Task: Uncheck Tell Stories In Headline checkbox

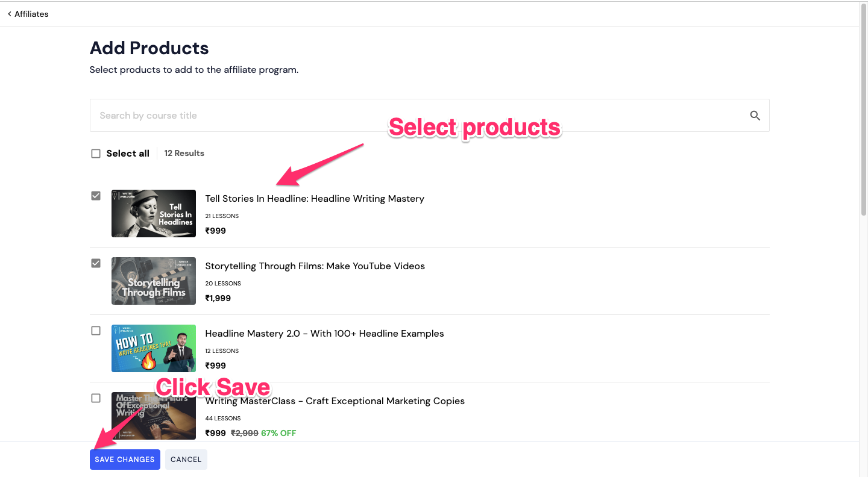Action: tap(96, 196)
